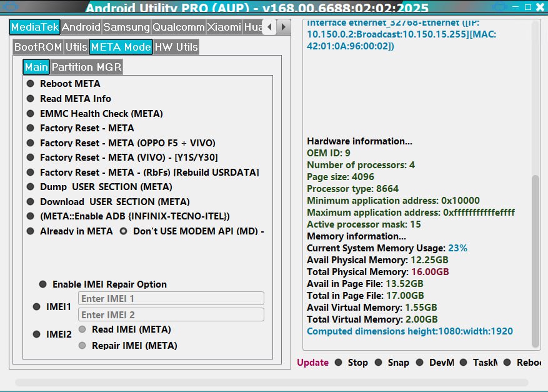
Task: Click the Minimum application address line
Action: coord(393,200)
